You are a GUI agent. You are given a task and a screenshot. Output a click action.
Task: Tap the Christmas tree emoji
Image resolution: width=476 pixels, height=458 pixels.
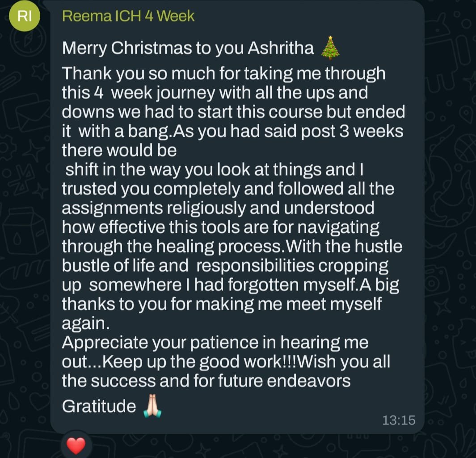coord(329,47)
